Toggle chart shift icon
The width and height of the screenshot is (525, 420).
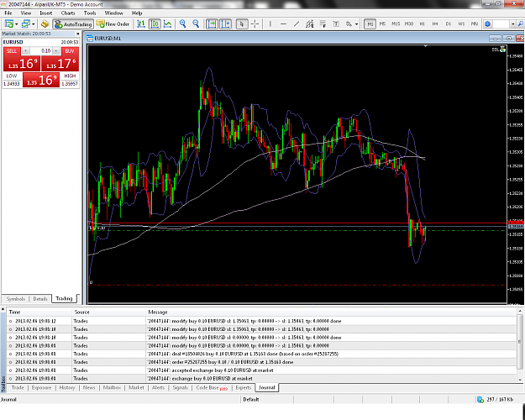tap(225, 24)
